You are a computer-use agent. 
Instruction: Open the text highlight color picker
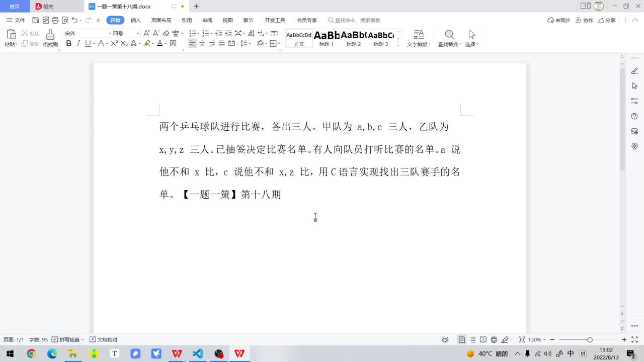point(147,44)
